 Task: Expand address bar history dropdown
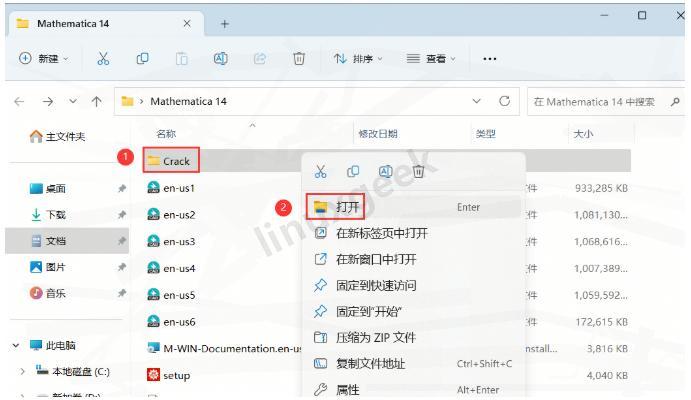[476, 101]
